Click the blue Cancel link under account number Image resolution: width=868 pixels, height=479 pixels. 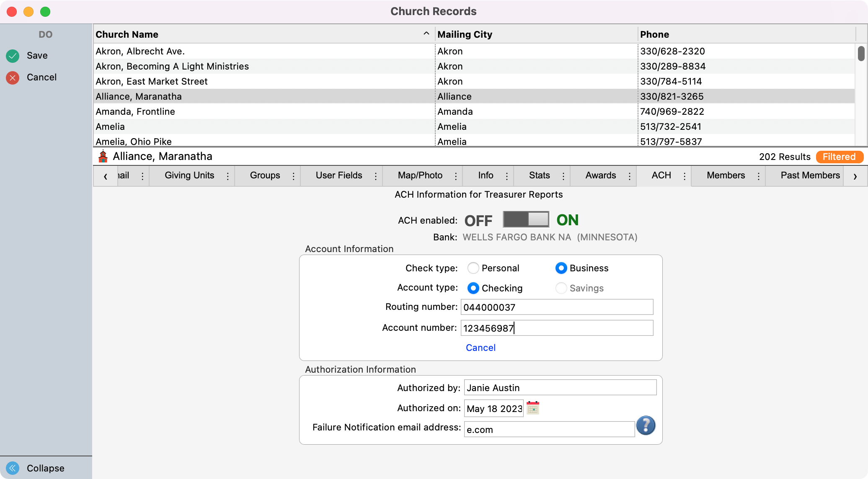coord(480,348)
